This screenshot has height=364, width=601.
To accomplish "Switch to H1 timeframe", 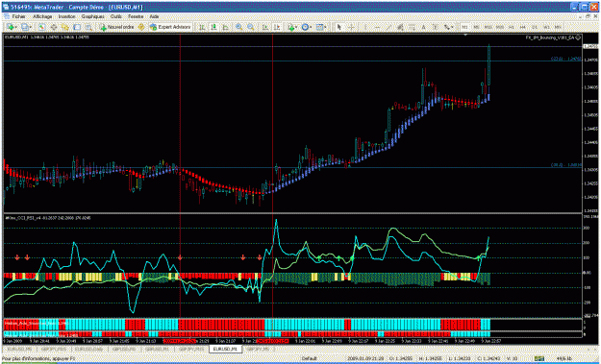I will (x=512, y=27).
